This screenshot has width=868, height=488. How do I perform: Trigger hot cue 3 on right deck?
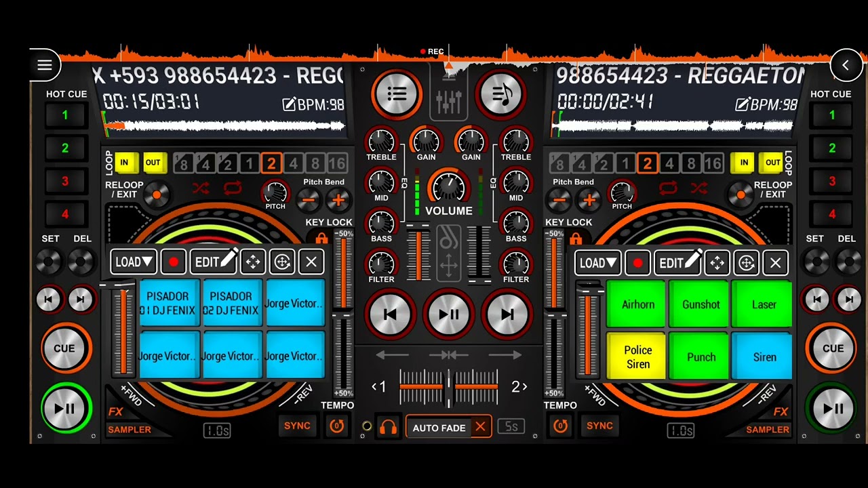point(832,181)
